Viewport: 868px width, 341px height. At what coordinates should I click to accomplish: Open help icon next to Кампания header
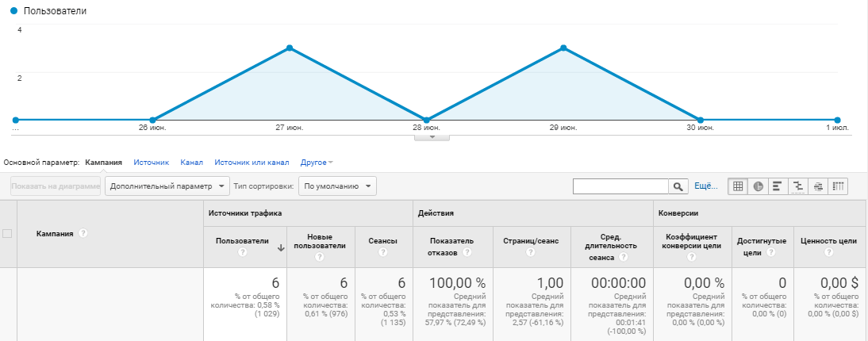coord(83,234)
